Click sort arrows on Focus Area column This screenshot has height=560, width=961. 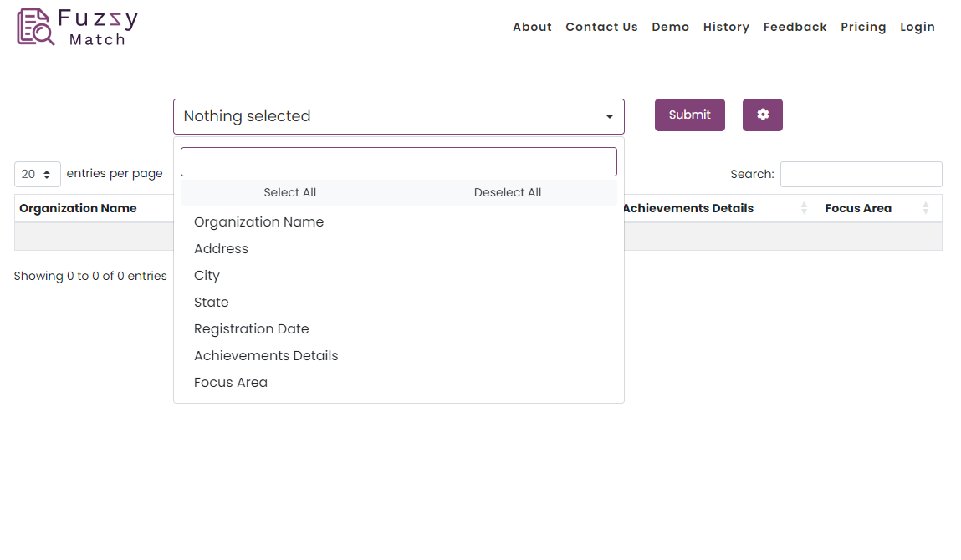[x=926, y=208]
